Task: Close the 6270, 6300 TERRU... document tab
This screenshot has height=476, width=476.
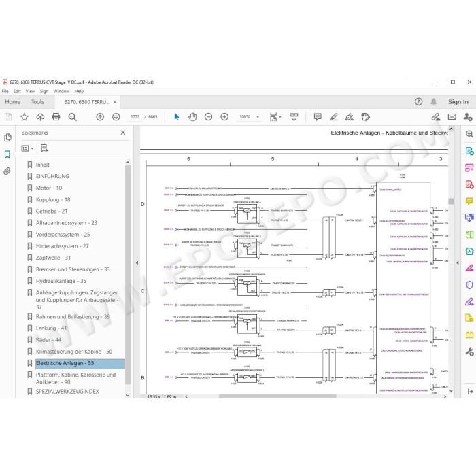Action: pyautogui.click(x=115, y=102)
